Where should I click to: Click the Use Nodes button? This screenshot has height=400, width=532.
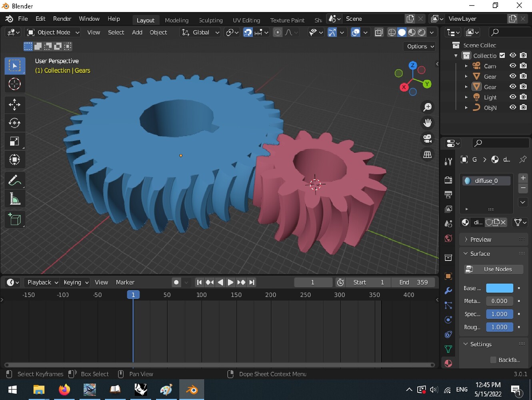[493, 269]
